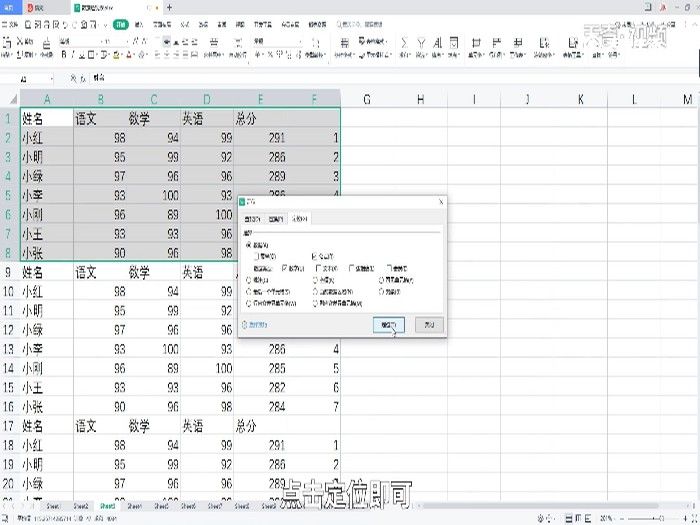Click the Format Painter brush icon

coord(47,45)
